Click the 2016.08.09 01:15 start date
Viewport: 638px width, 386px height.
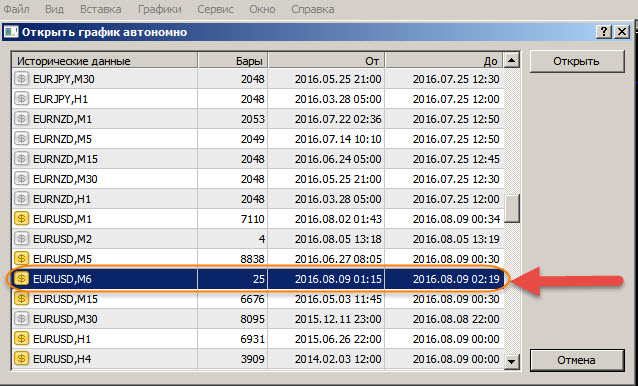pos(338,279)
